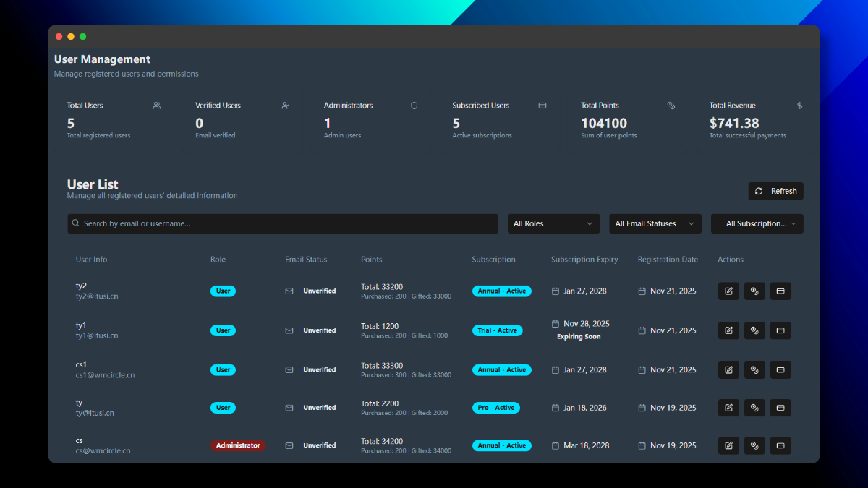Click the edit pencil icon for administrator cs
The image size is (868, 488).
728,445
